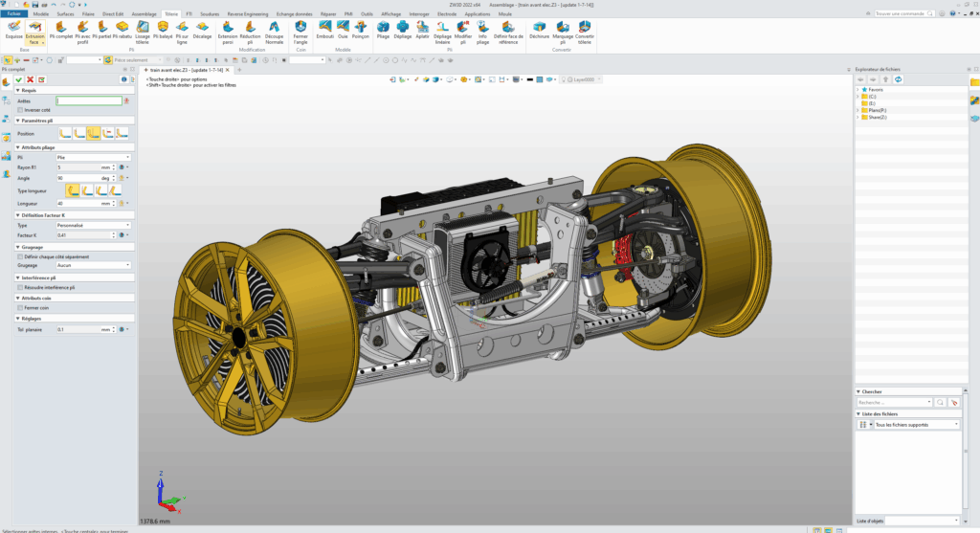Open the Affichage ribbon tab

point(391,13)
